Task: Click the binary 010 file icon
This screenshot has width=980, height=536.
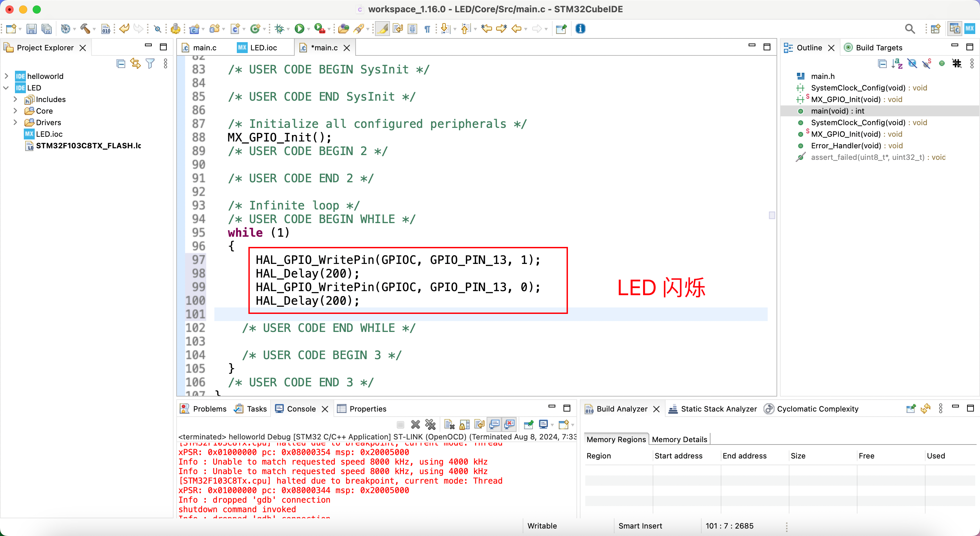Action: coord(106,29)
